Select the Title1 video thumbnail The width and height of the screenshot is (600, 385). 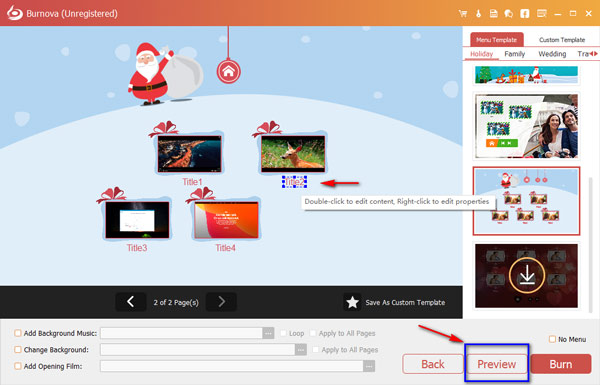[189, 153]
